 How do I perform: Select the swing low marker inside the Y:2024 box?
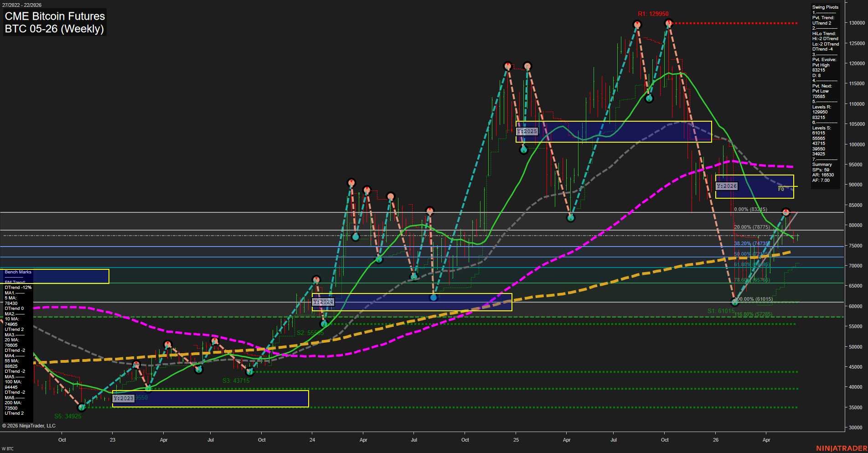tap(434, 298)
